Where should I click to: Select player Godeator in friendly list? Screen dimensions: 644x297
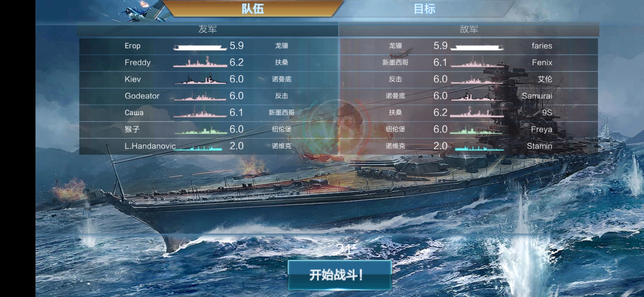pos(208,96)
